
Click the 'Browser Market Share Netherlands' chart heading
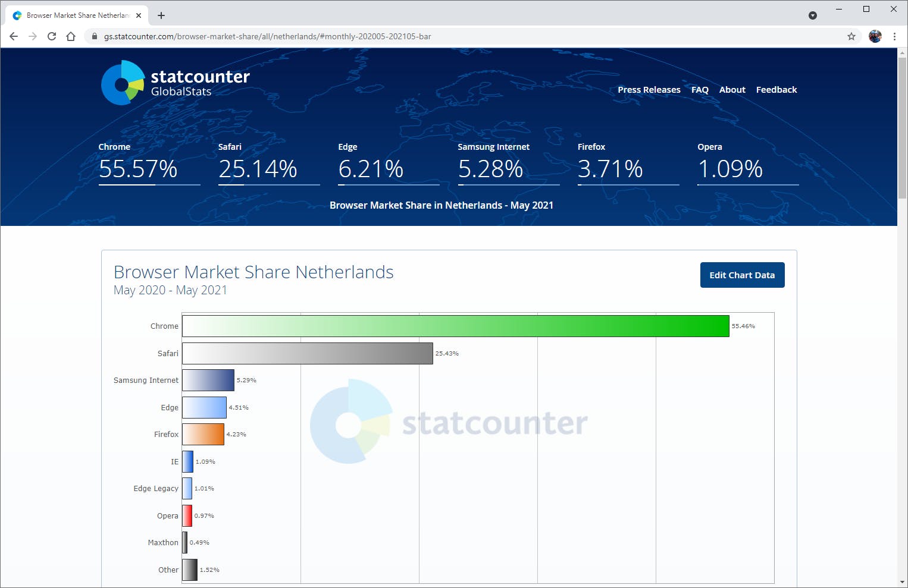[x=253, y=272]
